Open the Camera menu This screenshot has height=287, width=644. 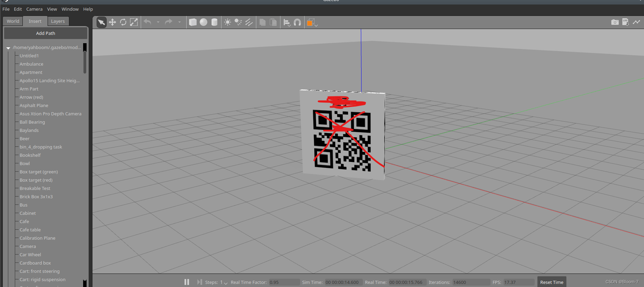(34, 9)
